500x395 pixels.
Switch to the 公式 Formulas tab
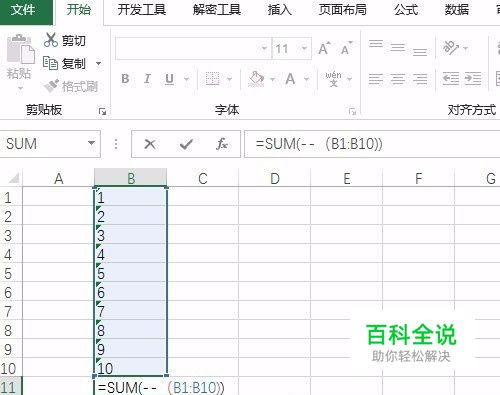[406, 9]
